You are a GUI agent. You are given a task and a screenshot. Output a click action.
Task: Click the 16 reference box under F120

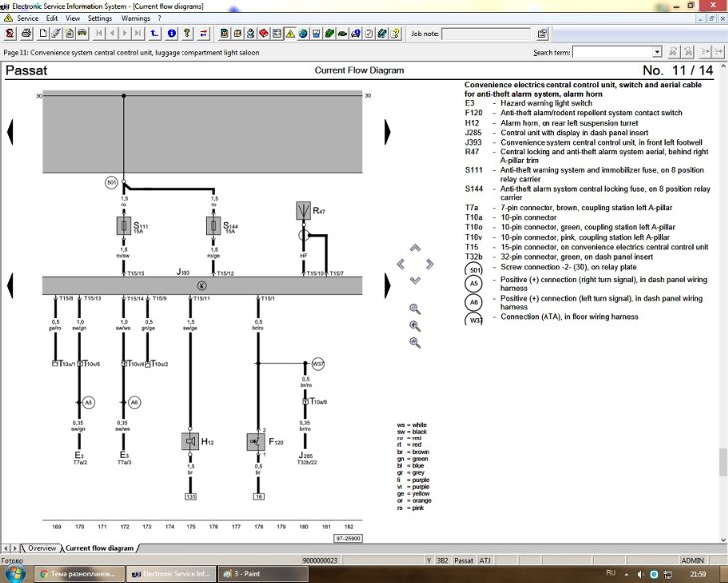(x=258, y=496)
